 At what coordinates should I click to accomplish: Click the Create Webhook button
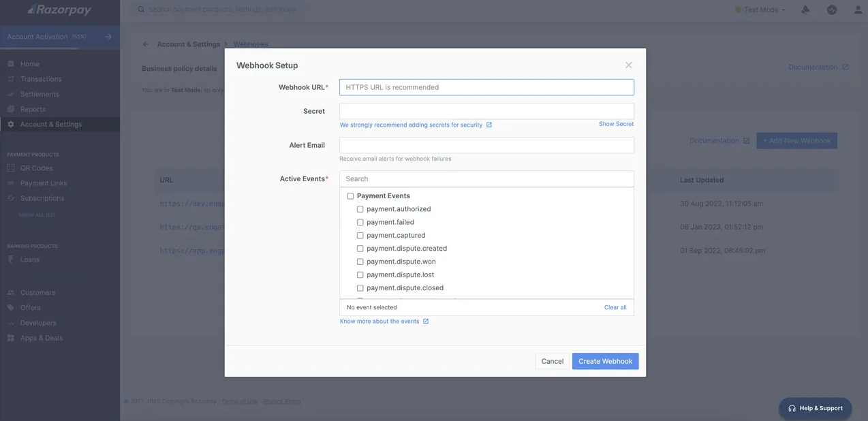tap(605, 361)
